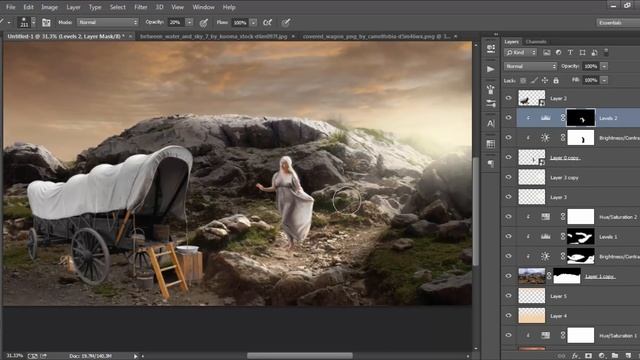This screenshot has height=360, width=640.
Task: Open the History panel icon in dock
Action: pos(491,49)
